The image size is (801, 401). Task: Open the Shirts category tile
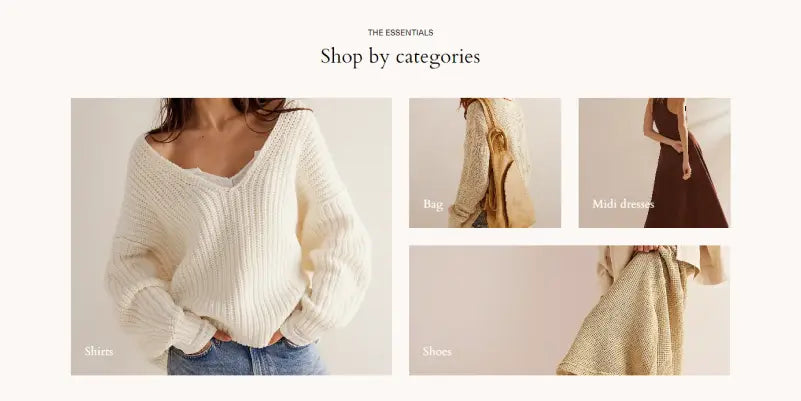coord(231,237)
